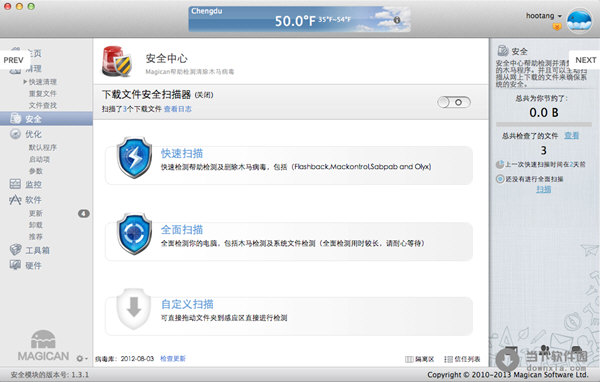Viewport: 600px width, 382px height.
Task: Open 卸载 under 软件
Action: pyautogui.click(x=36, y=225)
